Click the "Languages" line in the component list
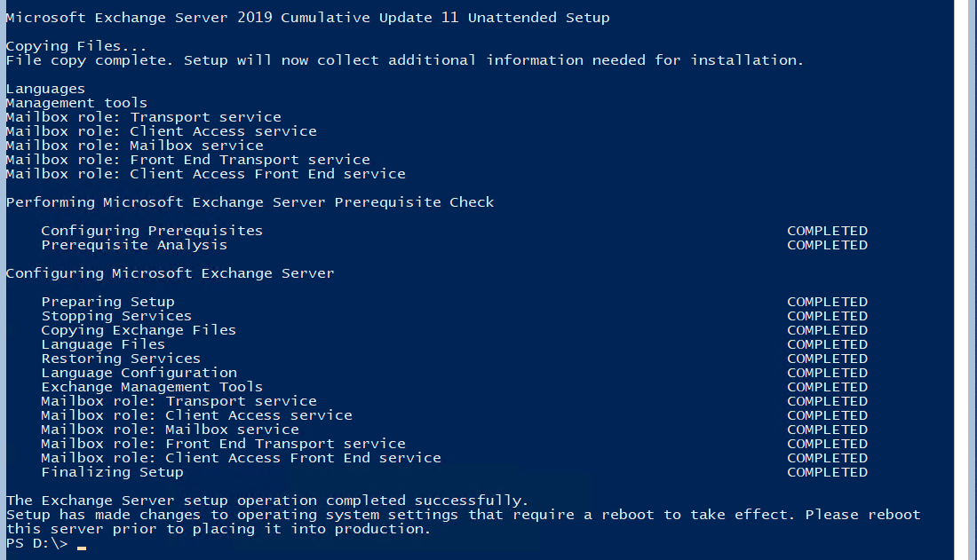 tap(45, 89)
